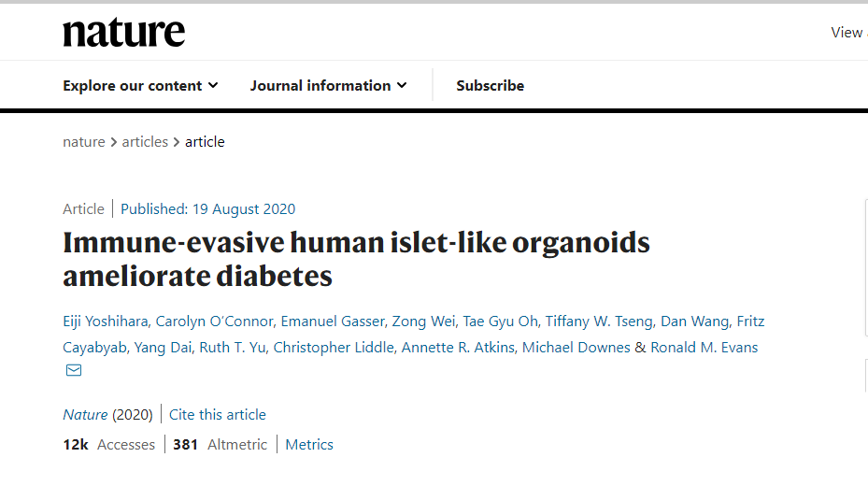Select author Carolyn O'Connor
The height and width of the screenshot is (486, 868).
[216, 322]
